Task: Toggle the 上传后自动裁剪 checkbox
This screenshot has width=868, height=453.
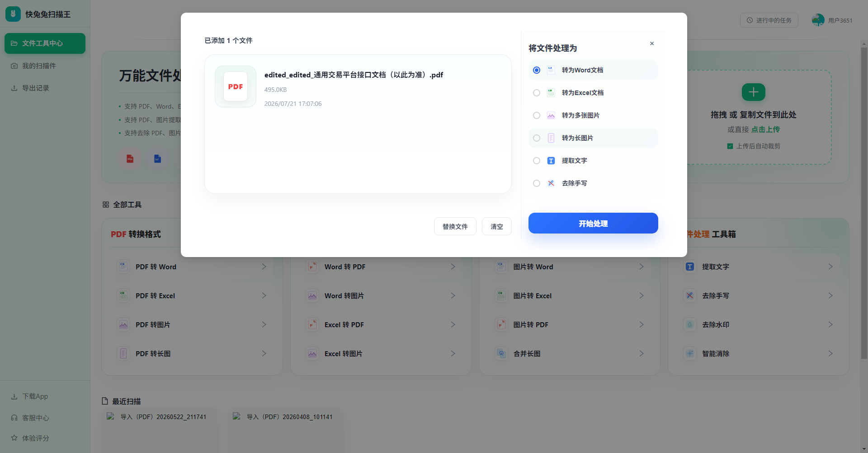Action: [x=730, y=146]
